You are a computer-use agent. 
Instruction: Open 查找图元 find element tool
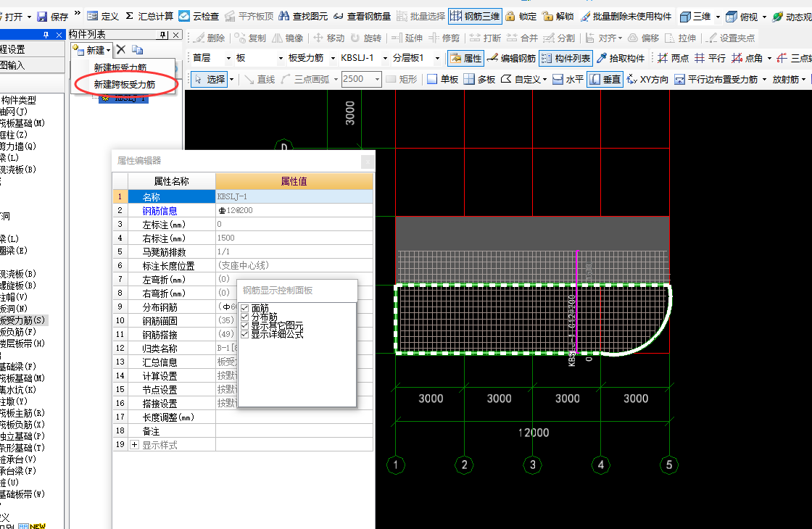303,17
